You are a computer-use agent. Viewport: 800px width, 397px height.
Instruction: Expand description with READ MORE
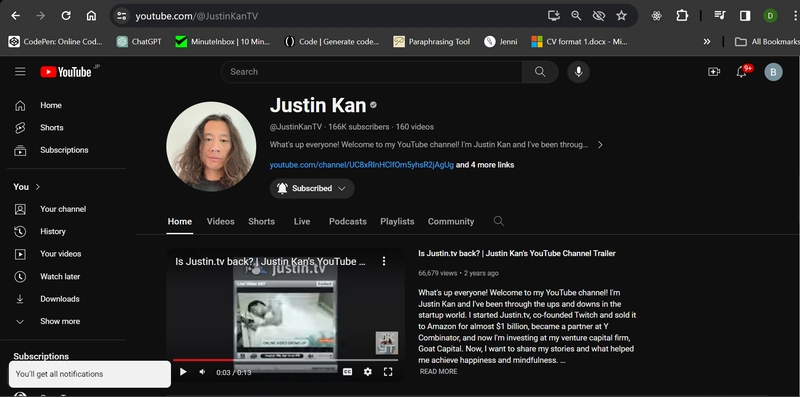coord(438,371)
